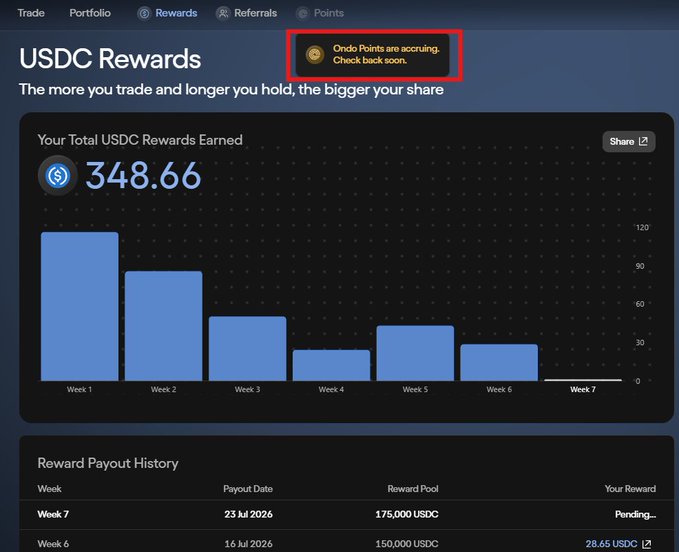This screenshot has height=552, width=679.
Task: Select the Week 5 bar in chart
Action: (x=415, y=353)
